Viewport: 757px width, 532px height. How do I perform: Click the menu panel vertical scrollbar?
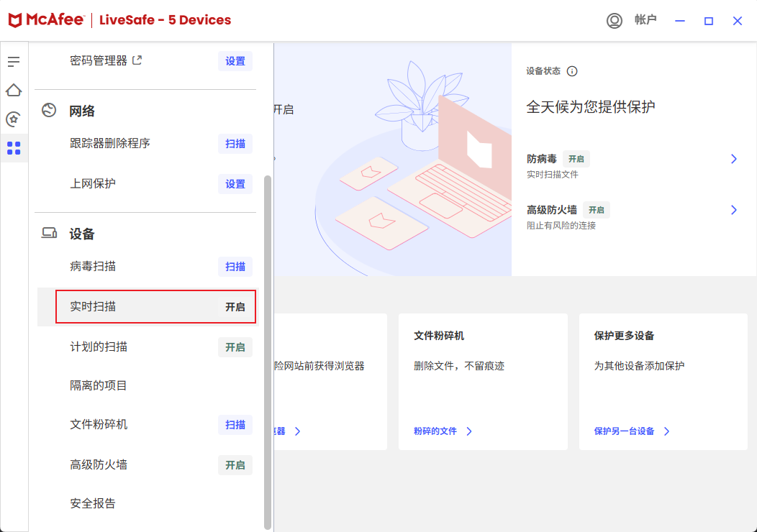click(x=268, y=352)
